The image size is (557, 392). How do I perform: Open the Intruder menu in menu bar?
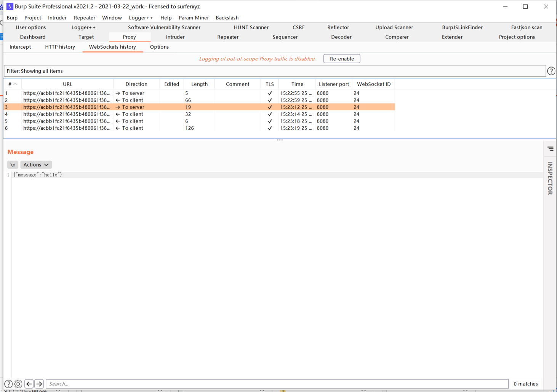[57, 18]
